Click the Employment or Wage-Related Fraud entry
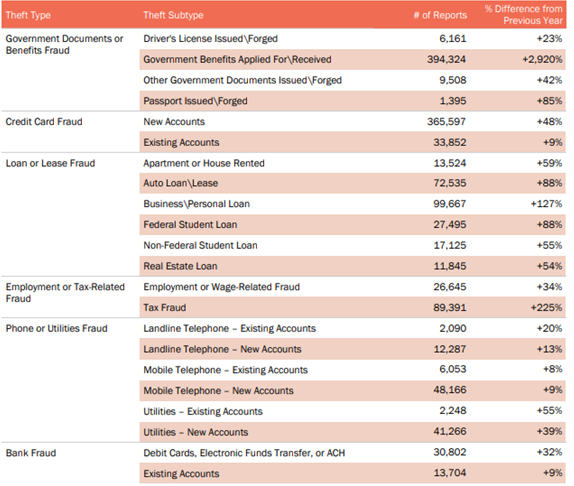 coord(221,287)
